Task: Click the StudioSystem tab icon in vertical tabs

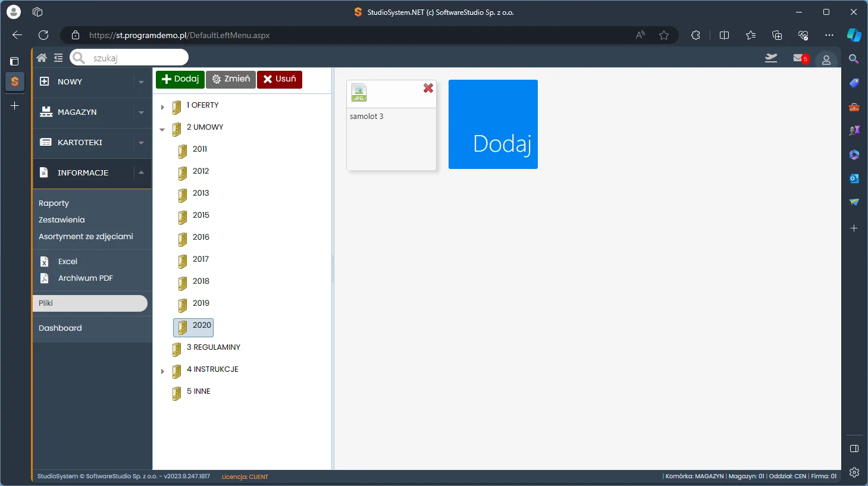Action: click(15, 81)
